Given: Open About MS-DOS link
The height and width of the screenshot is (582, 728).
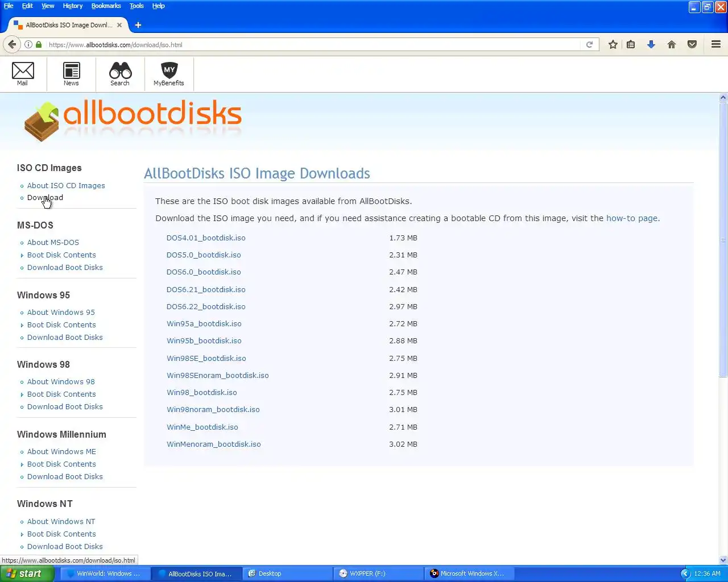Looking at the screenshot, I should tap(53, 242).
